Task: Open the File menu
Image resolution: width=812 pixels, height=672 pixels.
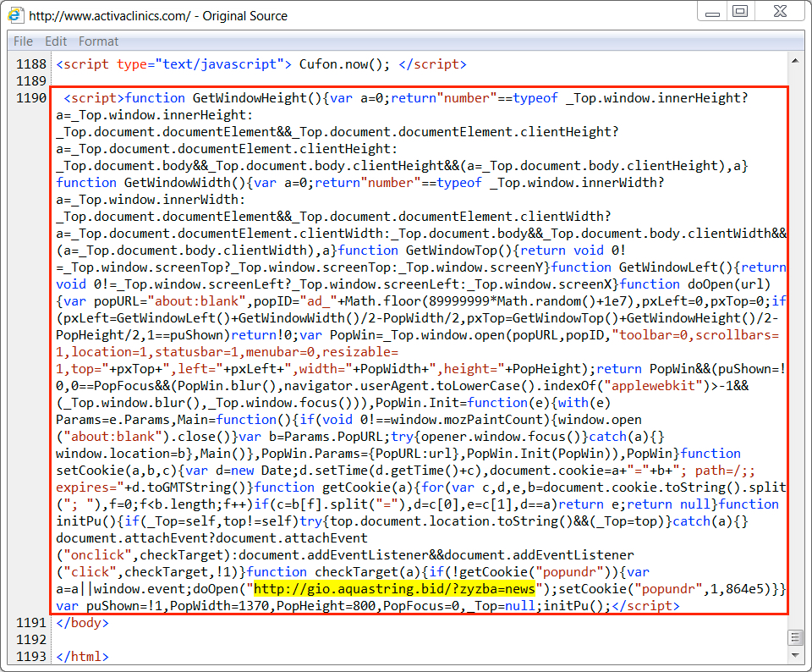Action: point(23,41)
